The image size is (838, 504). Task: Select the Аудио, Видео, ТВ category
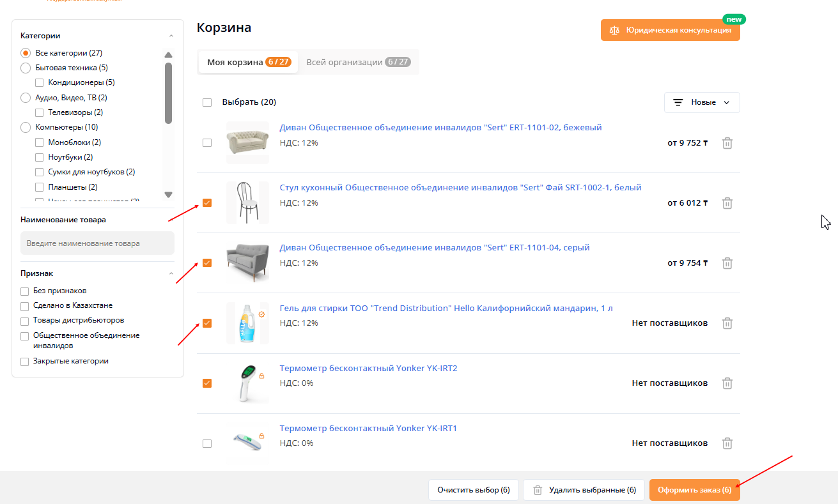26,98
